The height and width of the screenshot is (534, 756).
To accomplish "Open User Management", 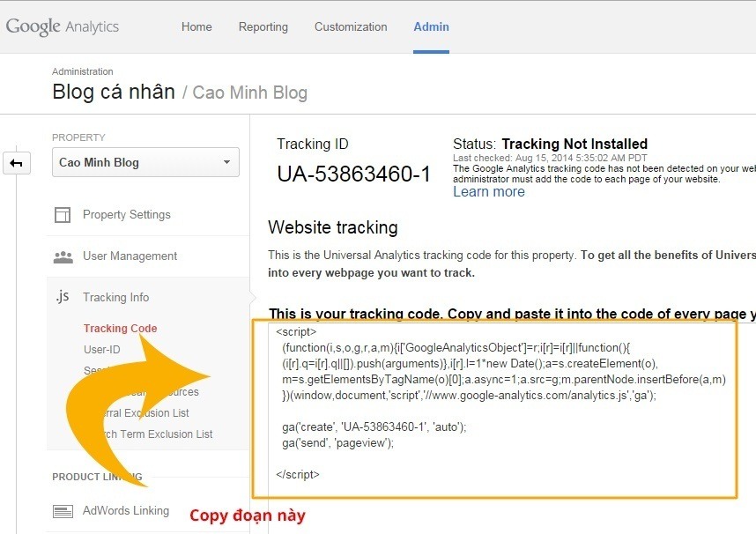I will pos(130,256).
